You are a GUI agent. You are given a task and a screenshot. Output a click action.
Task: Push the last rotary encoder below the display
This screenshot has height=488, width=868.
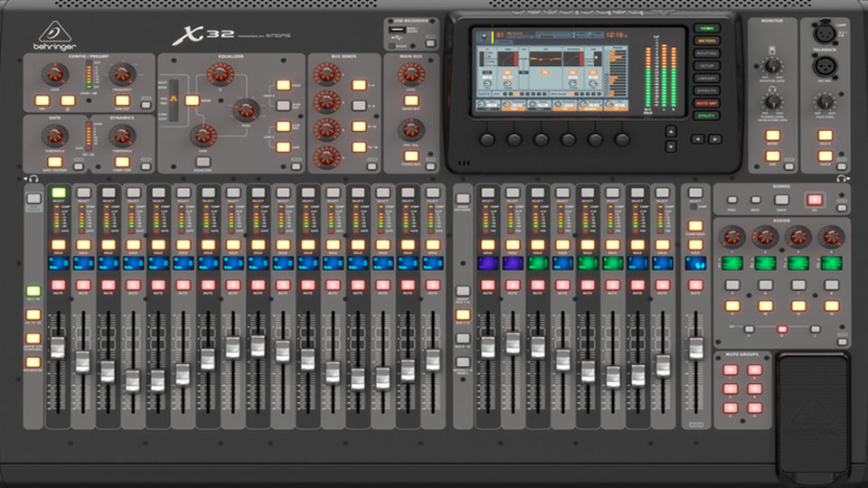[622, 139]
